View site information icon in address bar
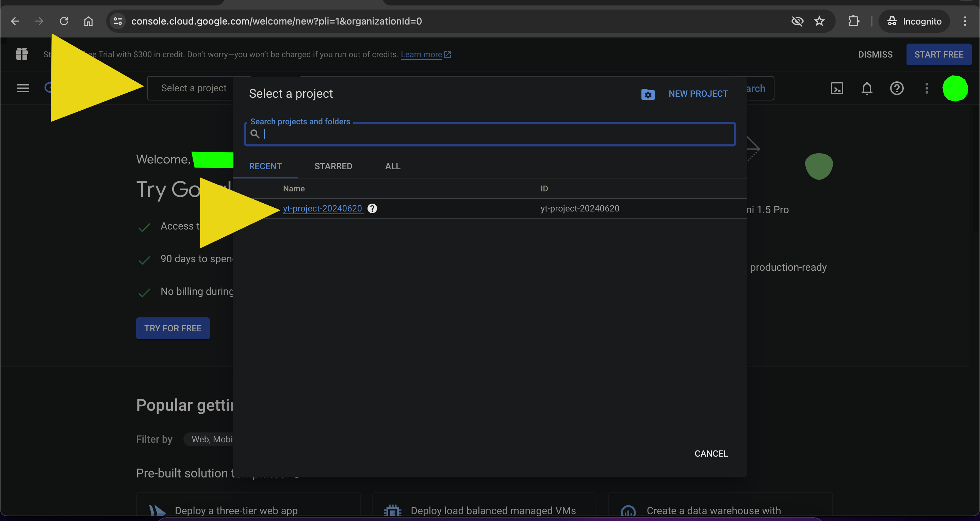This screenshot has height=521, width=980. click(x=118, y=21)
